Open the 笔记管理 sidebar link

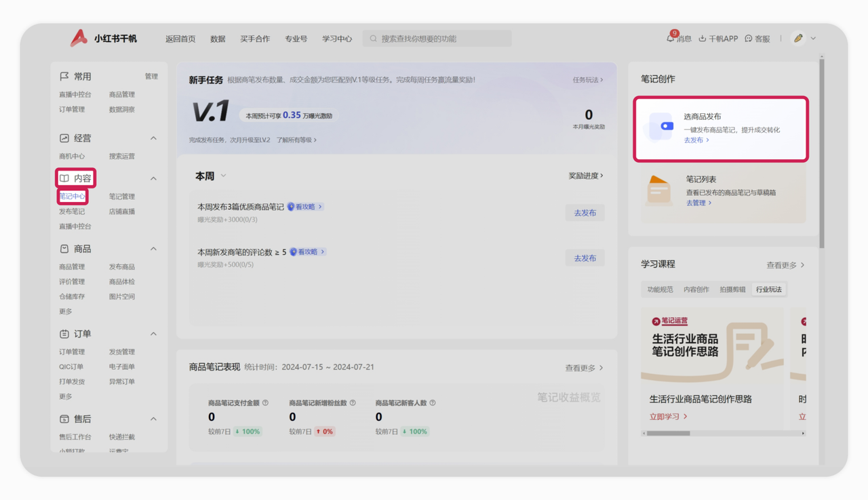click(122, 196)
